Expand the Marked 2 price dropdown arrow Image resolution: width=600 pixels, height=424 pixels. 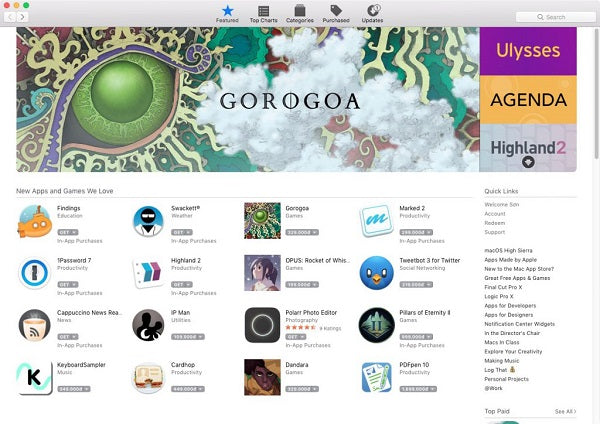(429, 232)
